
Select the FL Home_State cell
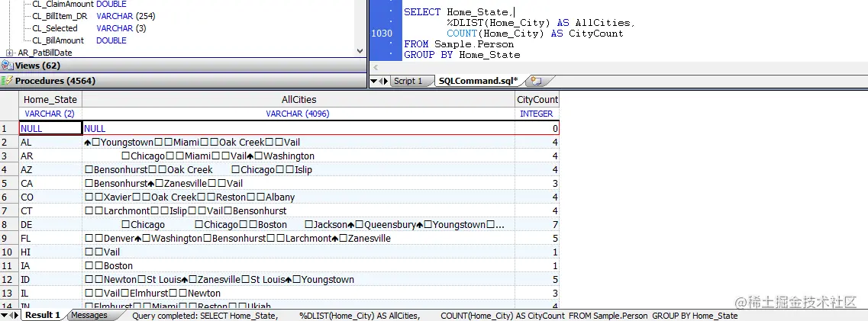pos(50,238)
